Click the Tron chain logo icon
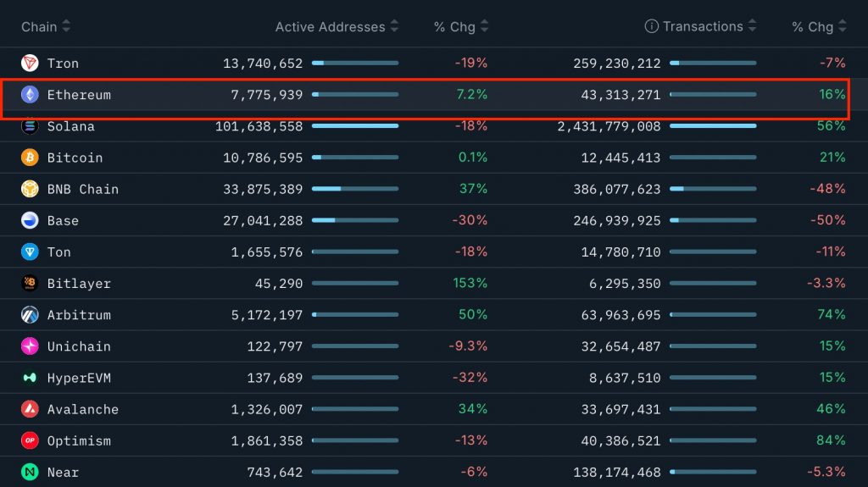Viewport: 868px width, 487px height. [x=30, y=63]
